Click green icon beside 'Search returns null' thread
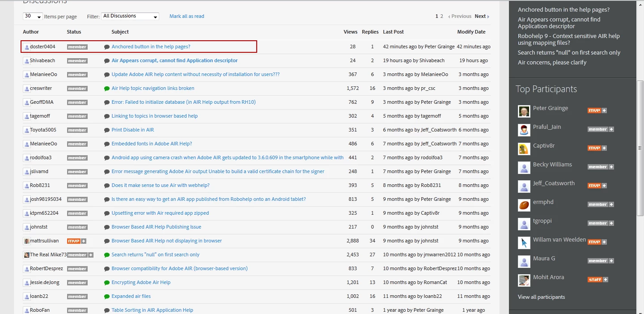Viewport: 644px width, 314px height. 107,255
